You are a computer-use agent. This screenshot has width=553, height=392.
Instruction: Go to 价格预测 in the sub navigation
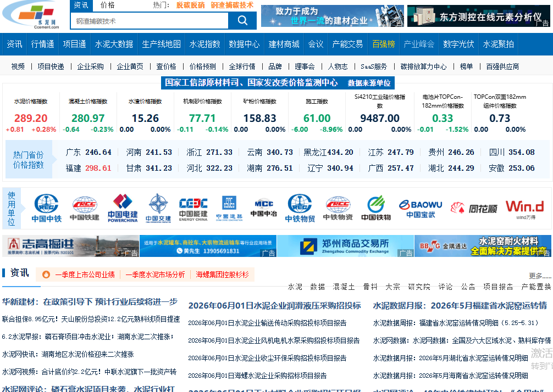coord(202,66)
